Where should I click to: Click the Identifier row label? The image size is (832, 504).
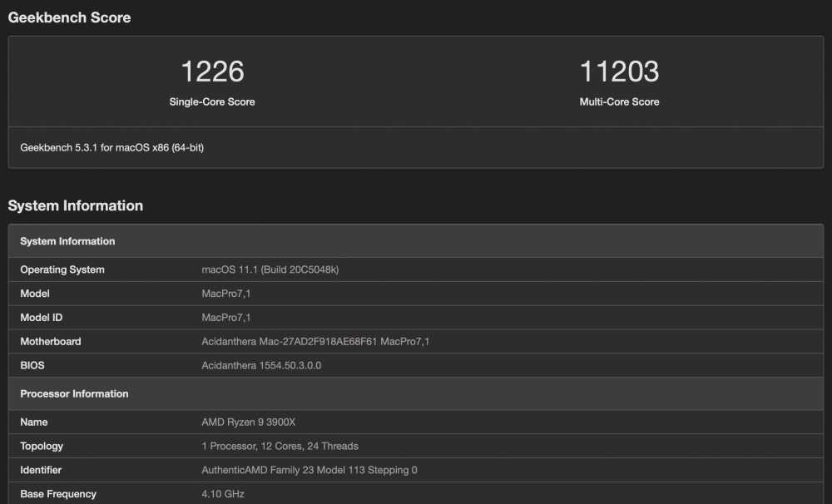41,470
